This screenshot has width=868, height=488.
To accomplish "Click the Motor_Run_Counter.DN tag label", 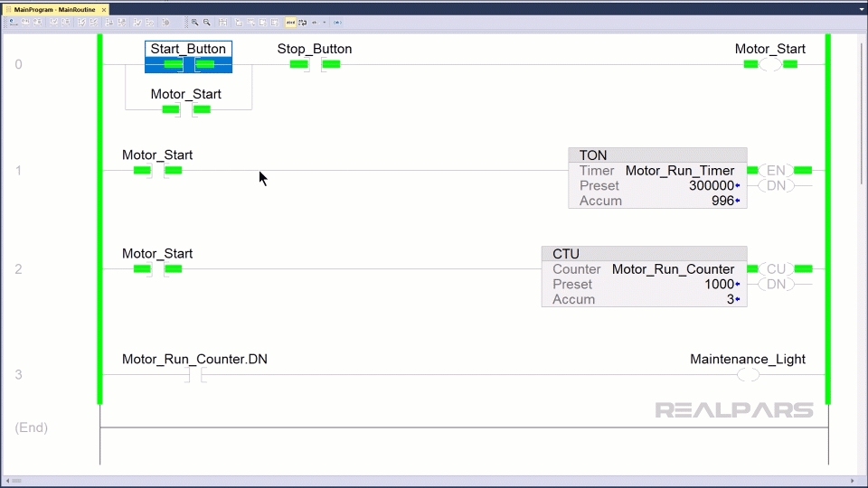I will (x=195, y=359).
